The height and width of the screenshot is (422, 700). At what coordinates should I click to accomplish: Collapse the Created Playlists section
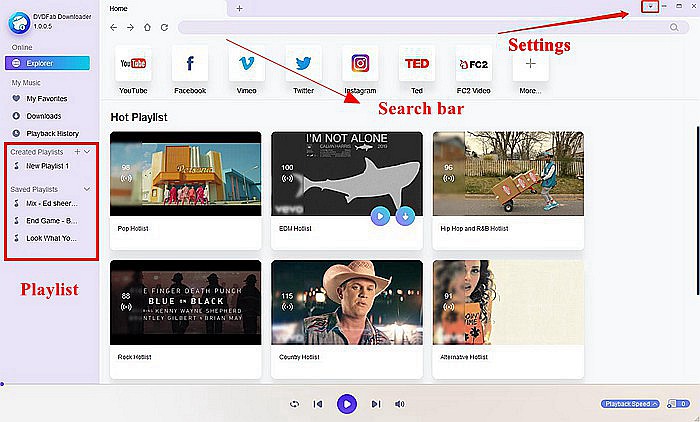tap(87, 152)
